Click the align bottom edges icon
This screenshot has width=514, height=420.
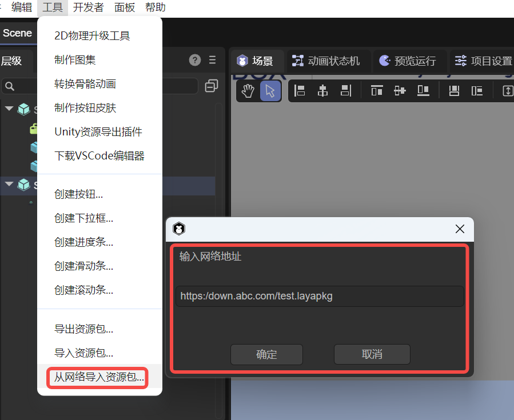(423, 91)
